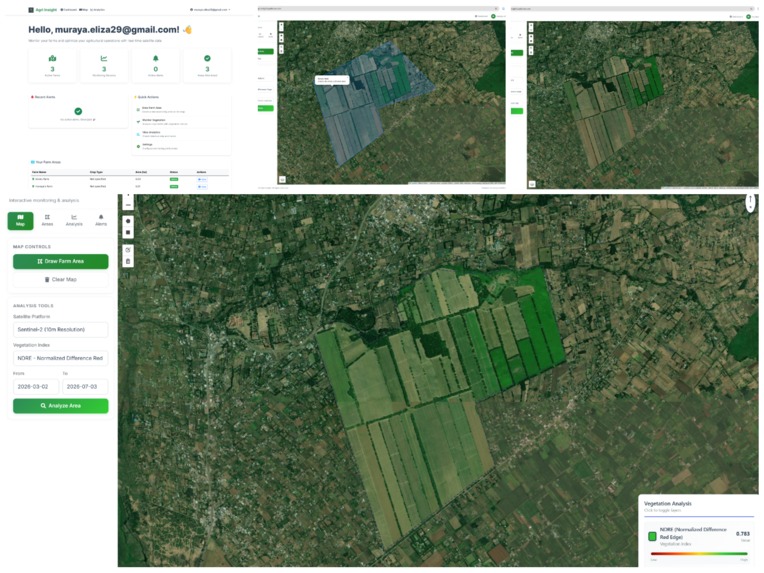Click the NDRE value 0.783 in the legend
764x573 pixels.
(x=743, y=534)
